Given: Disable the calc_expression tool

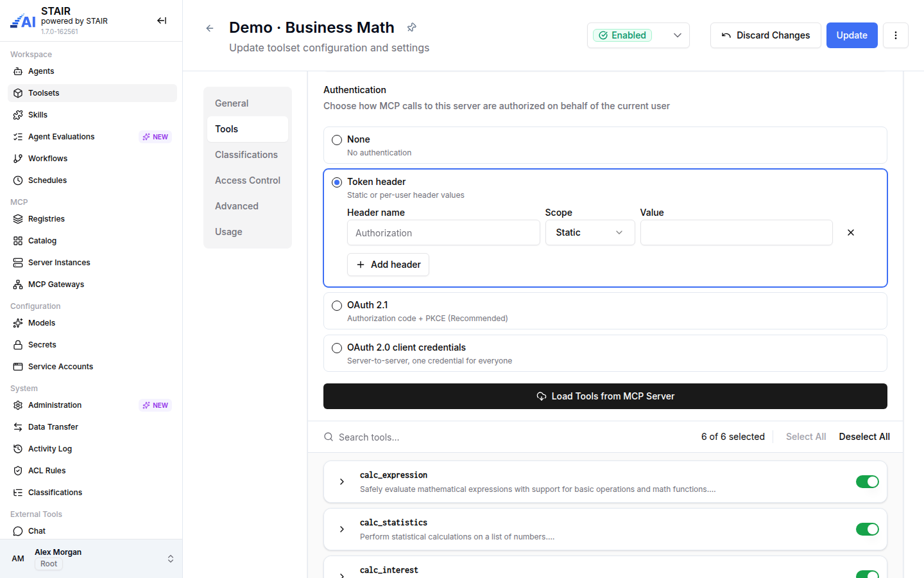Looking at the screenshot, I should click(x=868, y=482).
